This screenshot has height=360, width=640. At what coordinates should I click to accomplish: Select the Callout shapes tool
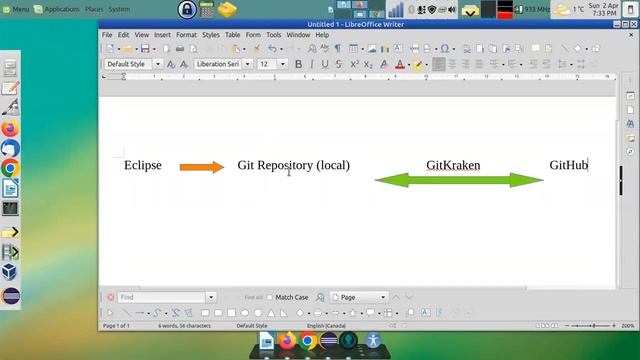[370, 313]
